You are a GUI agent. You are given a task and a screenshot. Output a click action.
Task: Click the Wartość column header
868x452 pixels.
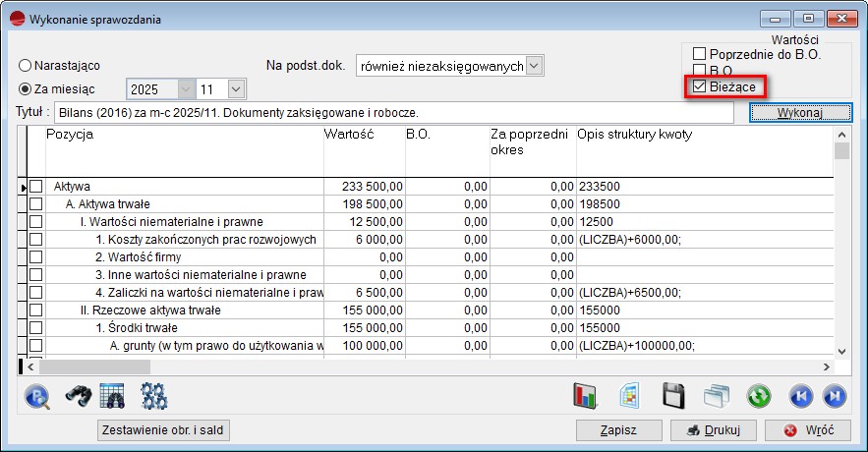[362, 135]
